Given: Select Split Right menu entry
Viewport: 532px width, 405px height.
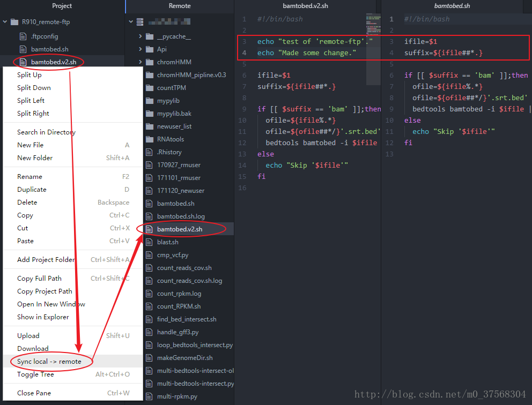Looking at the screenshot, I should click(73, 114).
